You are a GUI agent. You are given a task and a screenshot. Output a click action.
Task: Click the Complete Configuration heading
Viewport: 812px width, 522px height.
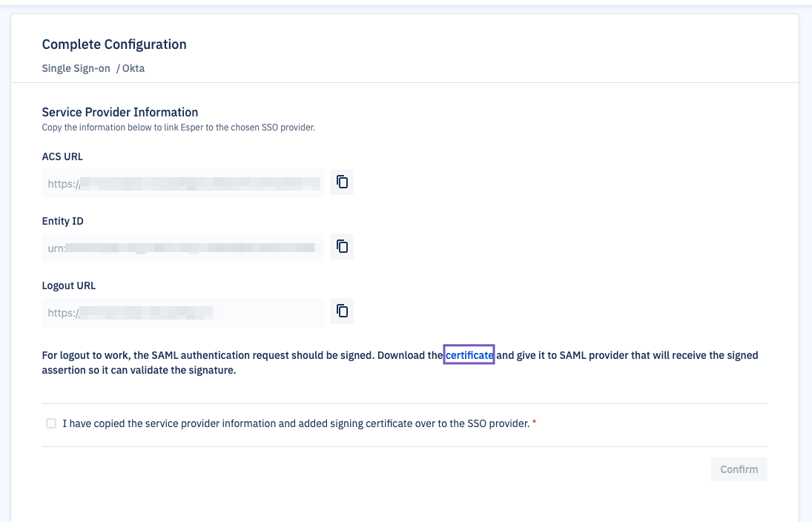pyautogui.click(x=114, y=44)
